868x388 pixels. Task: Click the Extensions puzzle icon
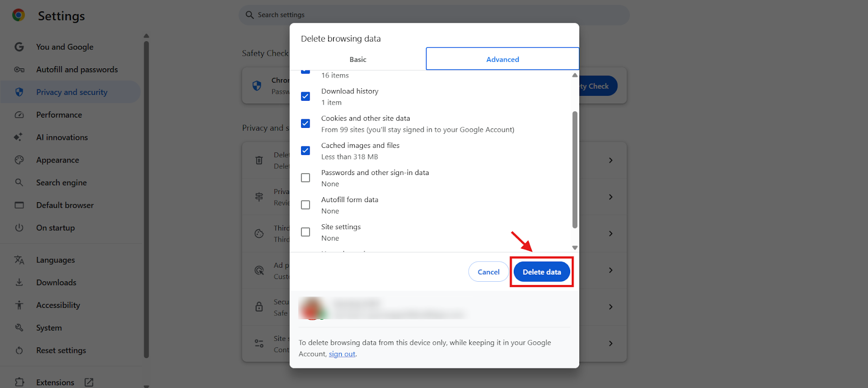19,382
